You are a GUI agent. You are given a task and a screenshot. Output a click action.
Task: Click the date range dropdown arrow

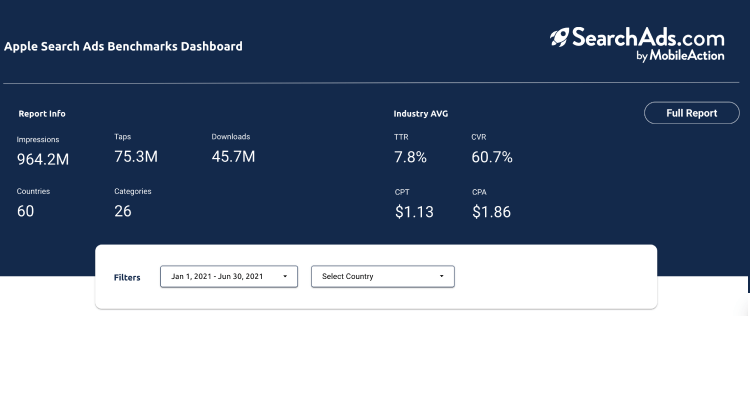pos(285,276)
